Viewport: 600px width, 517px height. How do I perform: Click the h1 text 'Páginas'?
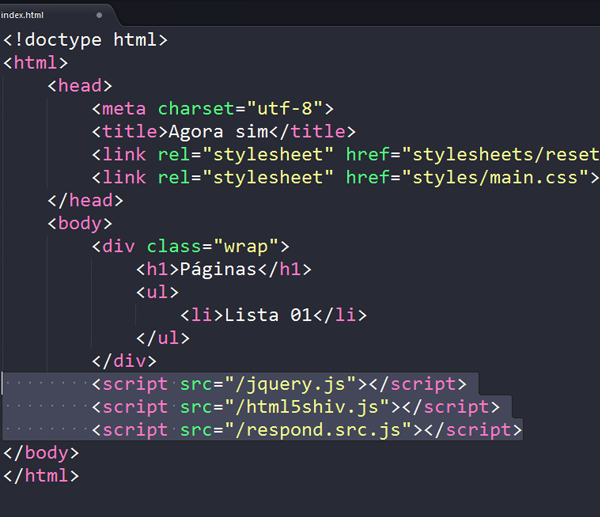click(218, 269)
